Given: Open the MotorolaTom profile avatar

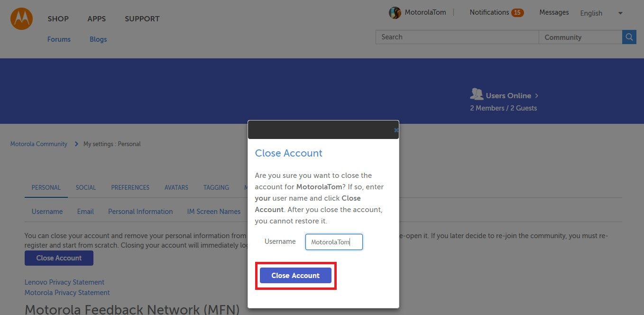Looking at the screenshot, I should tap(395, 13).
